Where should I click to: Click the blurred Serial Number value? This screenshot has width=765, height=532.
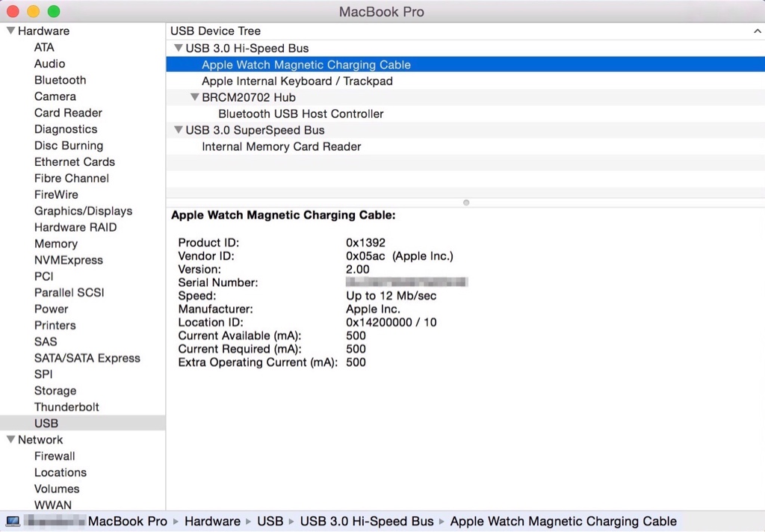[406, 282]
